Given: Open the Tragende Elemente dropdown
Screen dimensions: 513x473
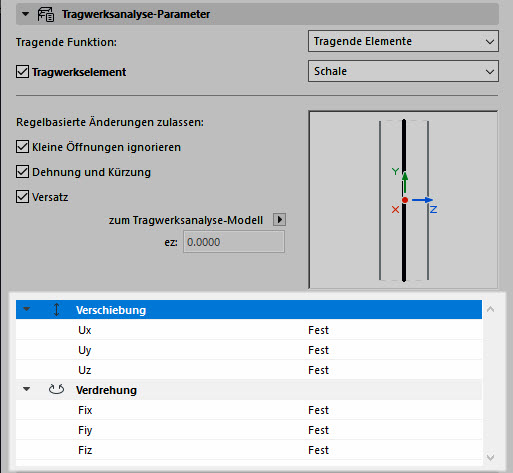Looking at the screenshot, I should (403, 41).
